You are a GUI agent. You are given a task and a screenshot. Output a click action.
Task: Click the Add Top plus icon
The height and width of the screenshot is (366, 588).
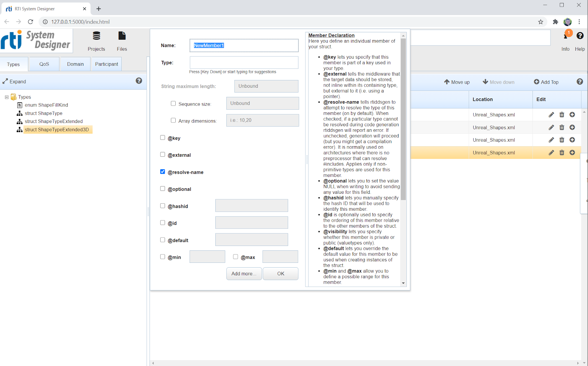(537, 82)
